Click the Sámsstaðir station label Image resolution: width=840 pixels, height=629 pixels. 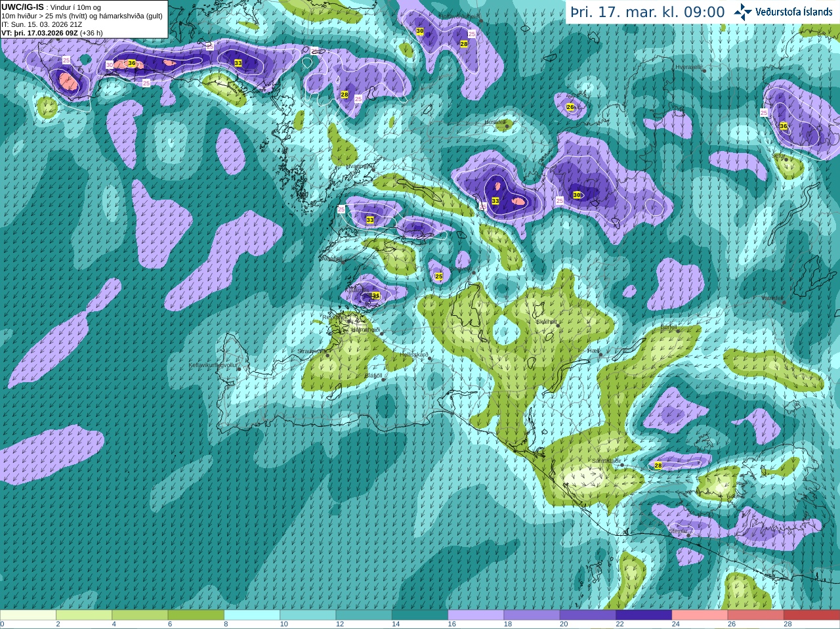[606, 461]
